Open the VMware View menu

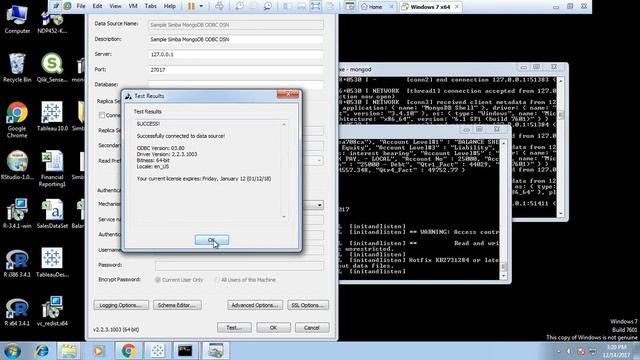click(116, 6)
